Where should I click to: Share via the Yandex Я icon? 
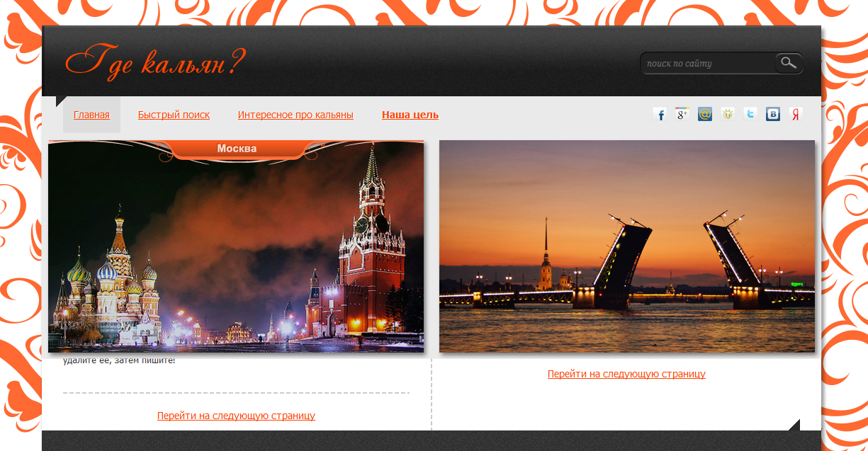coord(796,115)
